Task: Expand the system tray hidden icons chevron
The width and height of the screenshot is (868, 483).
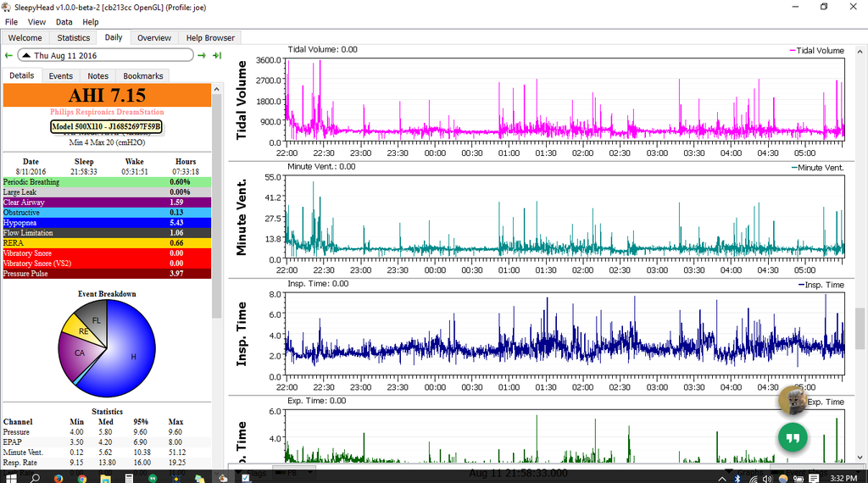Action: coord(722,477)
